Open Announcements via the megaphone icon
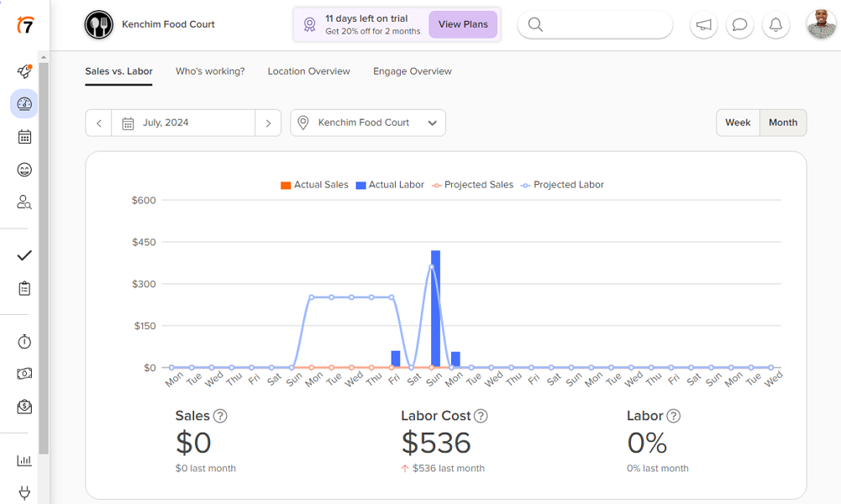This screenshot has width=841, height=504. (703, 24)
